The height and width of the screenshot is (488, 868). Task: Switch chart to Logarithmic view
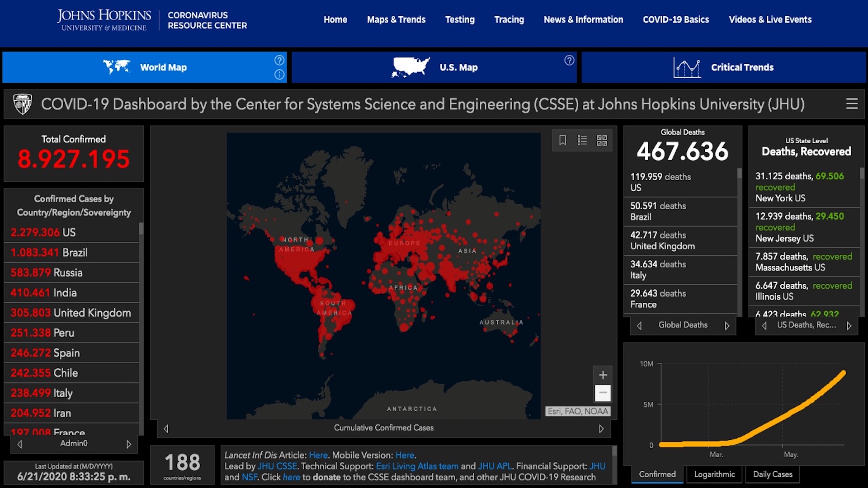(x=714, y=474)
